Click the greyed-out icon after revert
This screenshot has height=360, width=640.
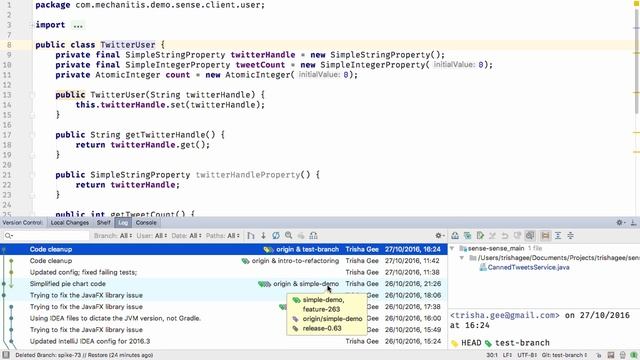[x=517, y=236]
